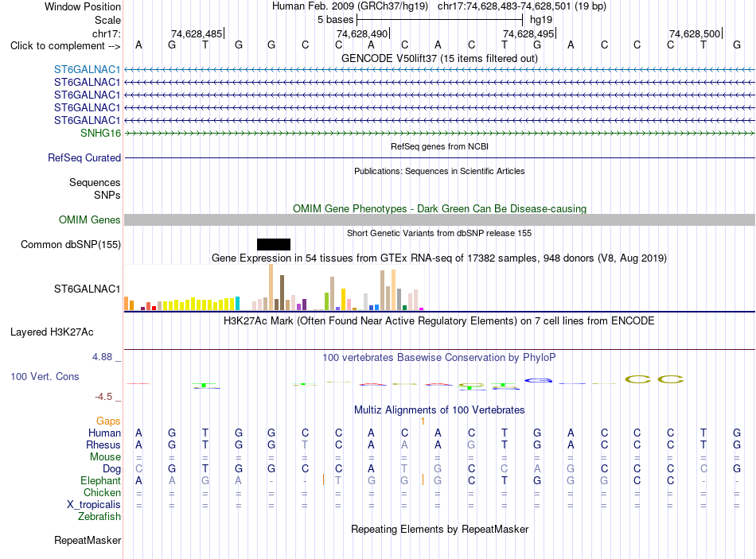
Task: Open GENCODE V50lift37 track title
Action: pos(439,58)
